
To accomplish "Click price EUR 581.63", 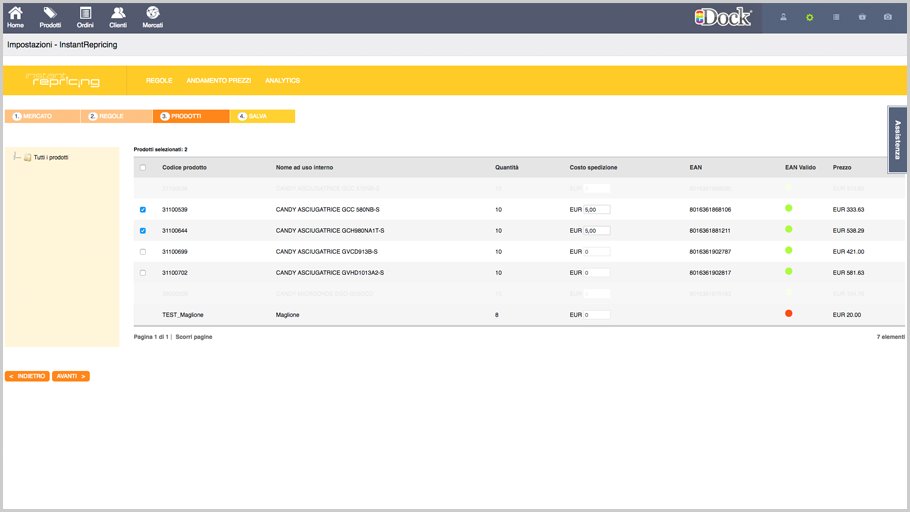I will coord(848,273).
